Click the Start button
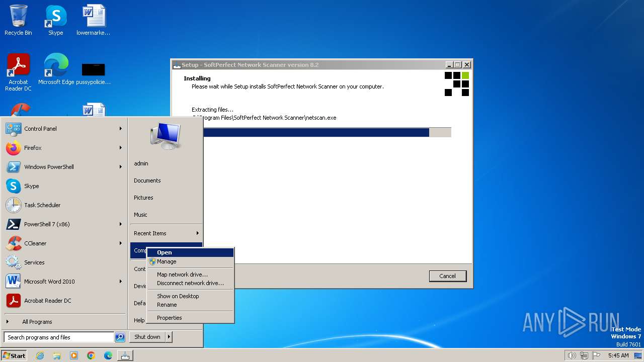 tap(14, 355)
